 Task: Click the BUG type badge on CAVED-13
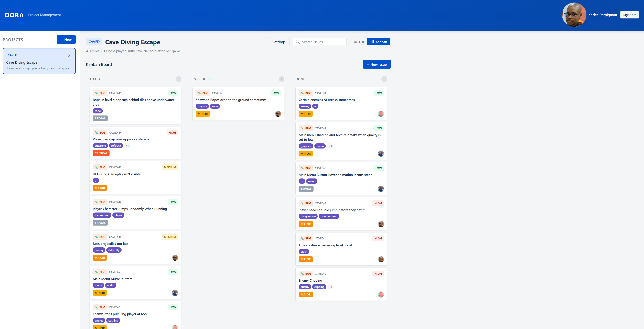(x=100, y=167)
